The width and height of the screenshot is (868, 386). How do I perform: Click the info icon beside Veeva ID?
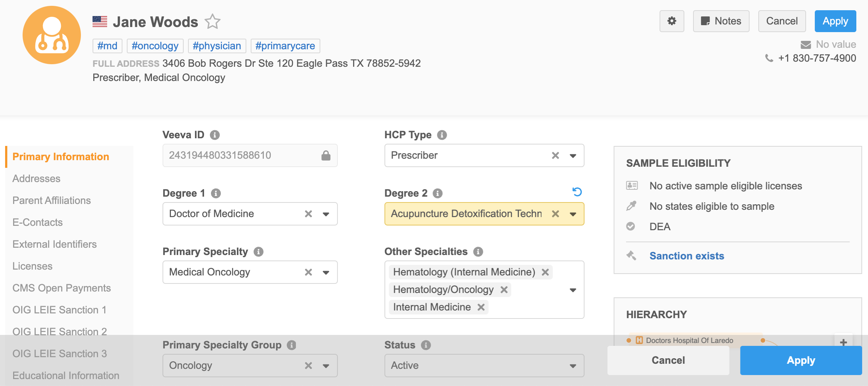click(215, 135)
